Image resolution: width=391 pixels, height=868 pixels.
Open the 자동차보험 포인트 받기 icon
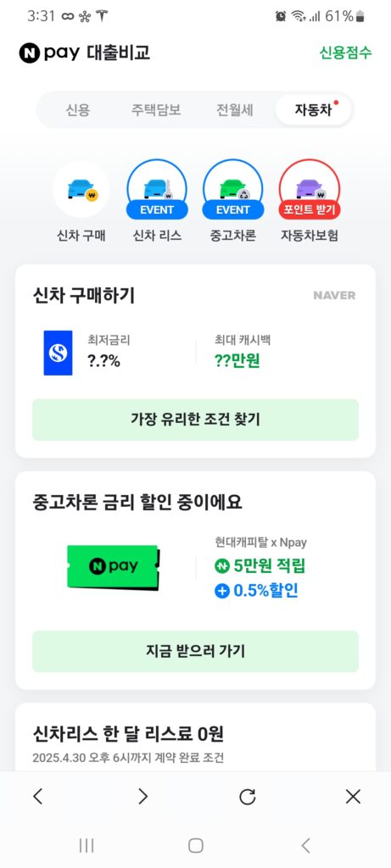click(x=309, y=190)
